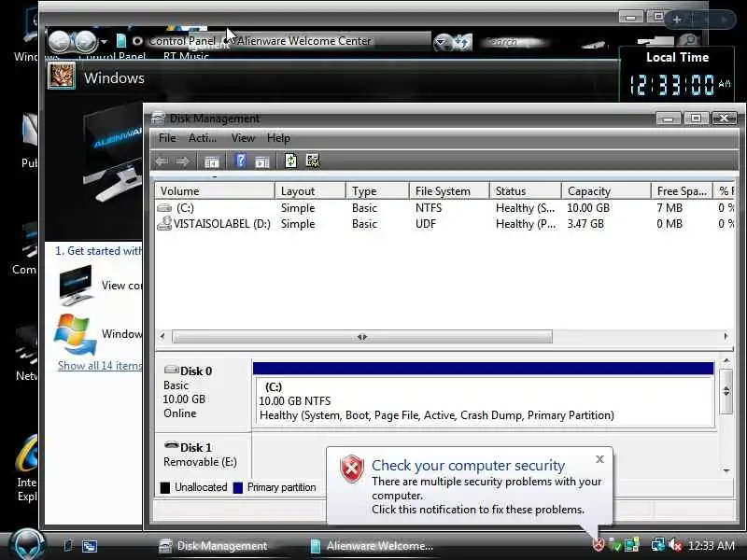Click the Disk 0 drive icon
The height and width of the screenshot is (560, 747).
(172, 370)
